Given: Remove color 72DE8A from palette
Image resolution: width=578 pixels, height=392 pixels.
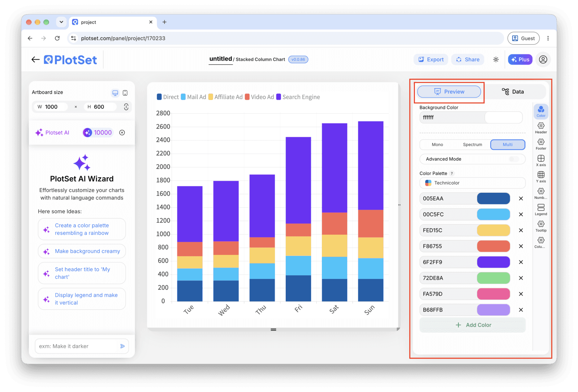Looking at the screenshot, I should pyautogui.click(x=521, y=278).
